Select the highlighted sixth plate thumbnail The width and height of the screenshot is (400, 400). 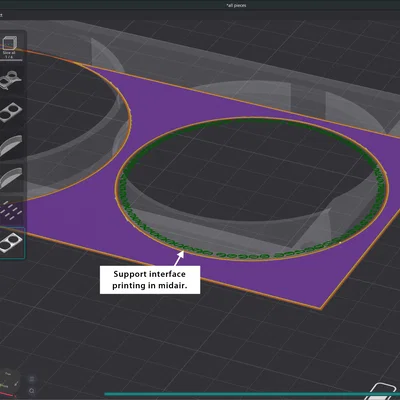pyautogui.click(x=11, y=243)
